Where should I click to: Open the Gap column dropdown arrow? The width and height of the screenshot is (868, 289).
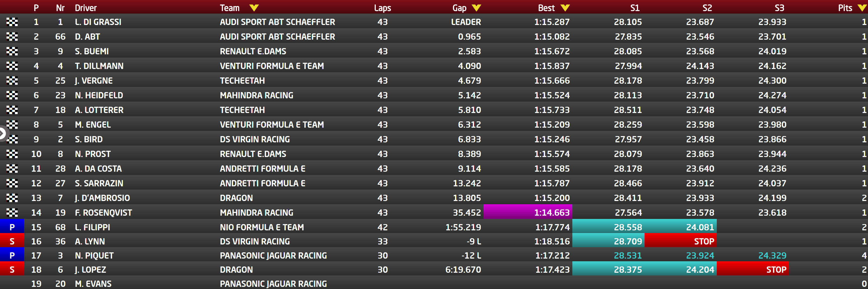point(476,8)
